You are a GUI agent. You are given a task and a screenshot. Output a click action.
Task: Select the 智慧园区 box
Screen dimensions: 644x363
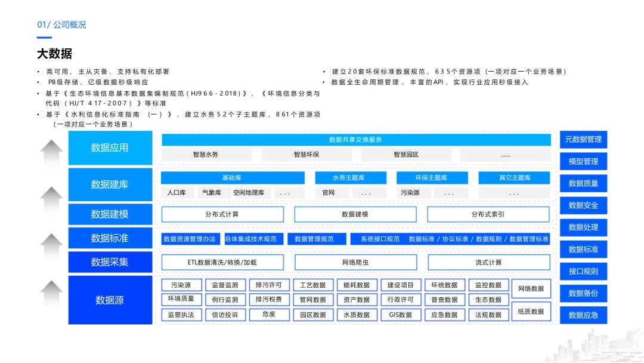pyautogui.click(x=406, y=155)
